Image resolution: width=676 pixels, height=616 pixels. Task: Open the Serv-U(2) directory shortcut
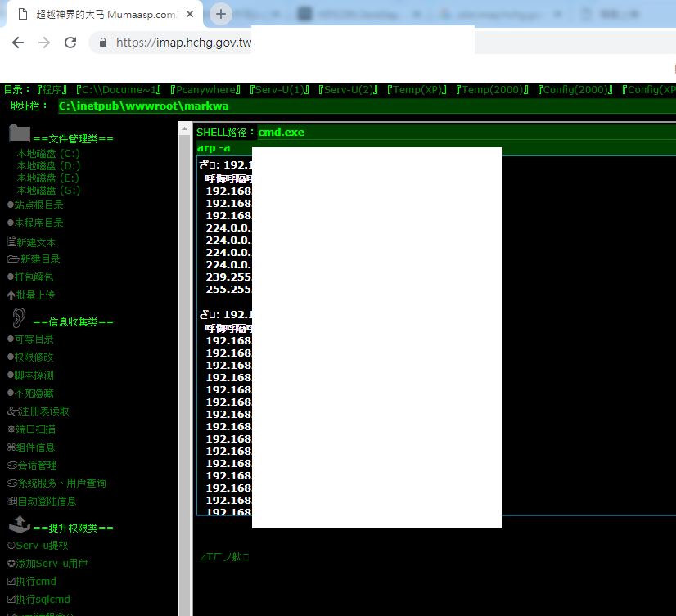[x=349, y=90]
